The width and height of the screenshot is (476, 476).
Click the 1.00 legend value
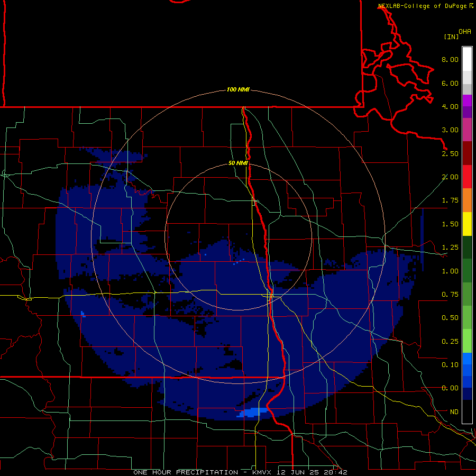(450, 271)
